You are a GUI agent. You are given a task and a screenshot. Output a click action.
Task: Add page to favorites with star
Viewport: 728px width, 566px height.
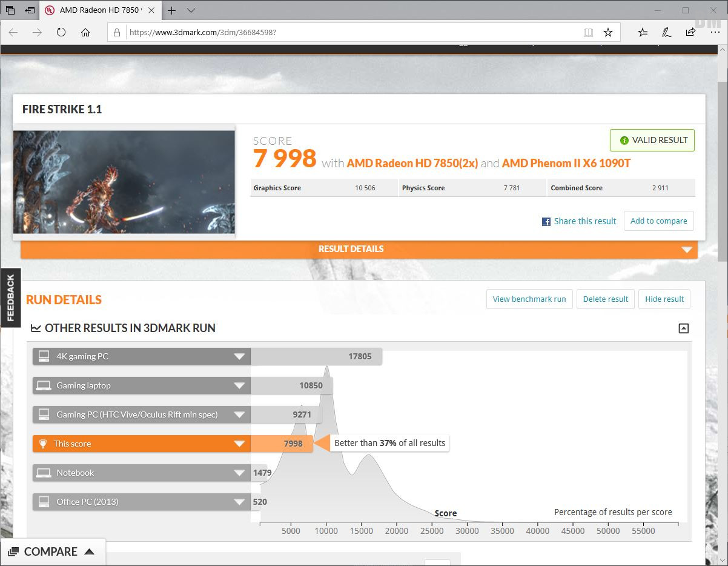608,32
